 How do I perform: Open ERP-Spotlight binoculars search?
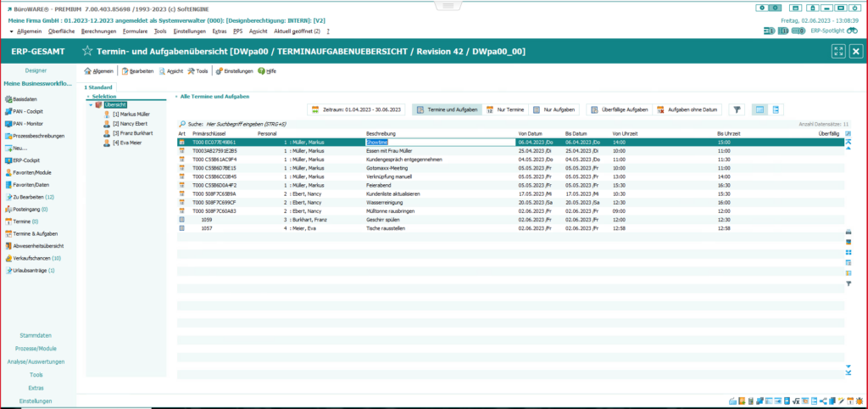pos(852,31)
